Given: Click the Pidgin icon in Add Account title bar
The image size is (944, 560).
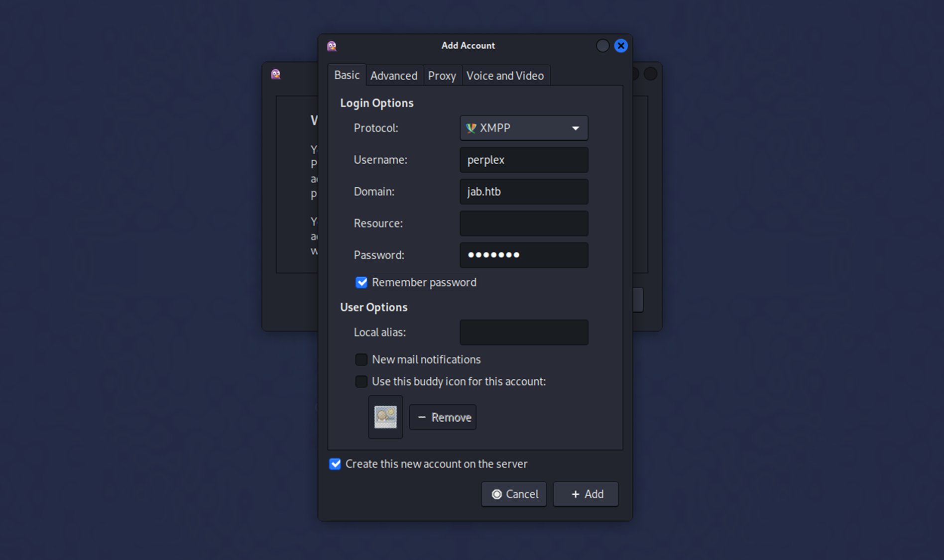Looking at the screenshot, I should coord(332,46).
